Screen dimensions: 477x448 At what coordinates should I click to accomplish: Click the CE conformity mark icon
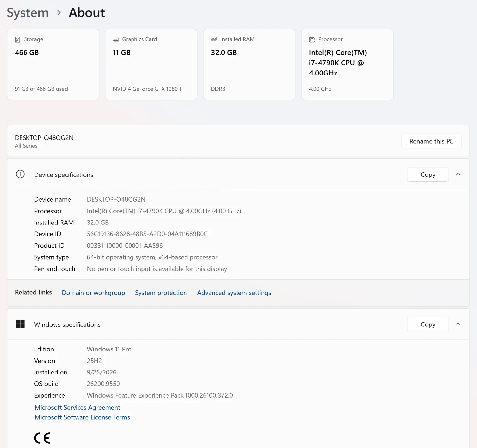click(x=42, y=438)
